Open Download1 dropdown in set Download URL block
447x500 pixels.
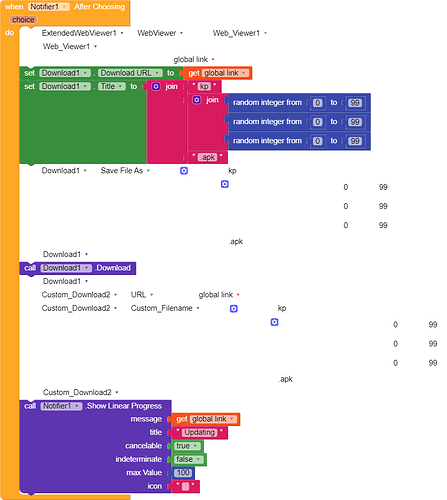click(x=65, y=73)
